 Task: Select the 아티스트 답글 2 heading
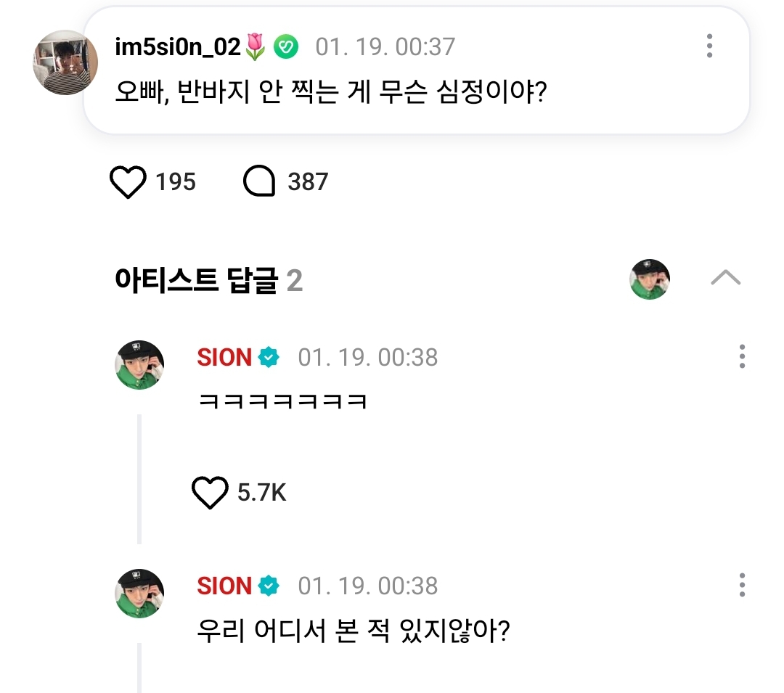(208, 280)
